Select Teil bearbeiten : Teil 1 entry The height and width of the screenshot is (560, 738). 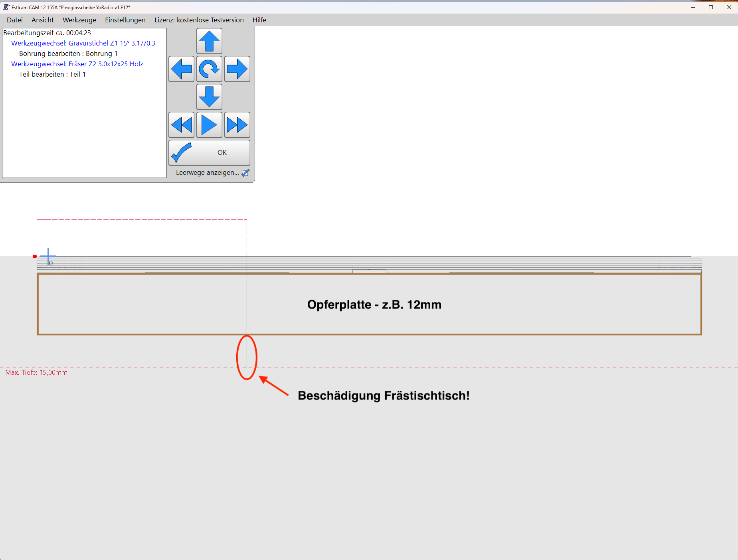pos(52,74)
